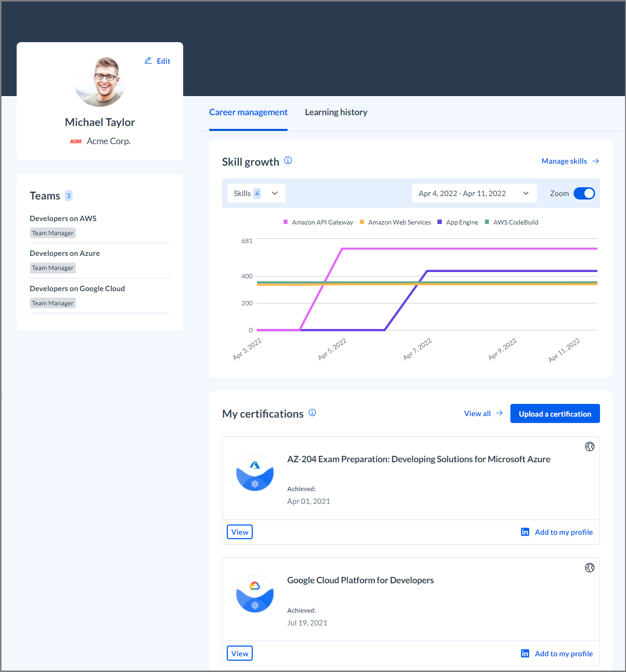Switch to the Career management tab
The width and height of the screenshot is (626, 672).
pyautogui.click(x=248, y=112)
